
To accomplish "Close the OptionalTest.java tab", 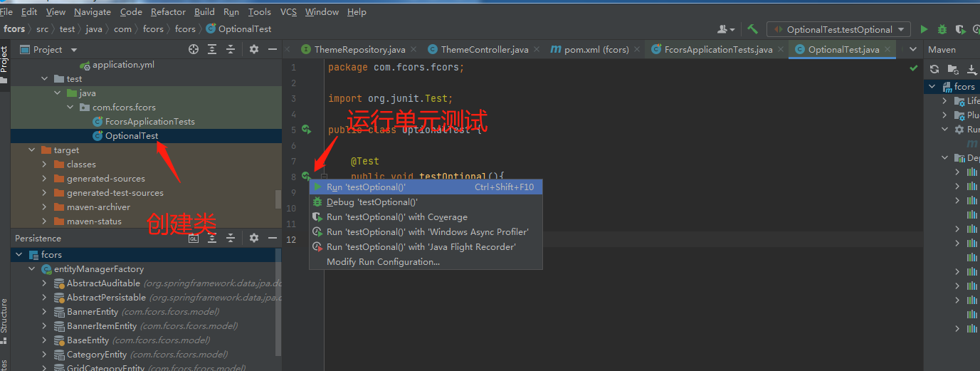I will click(888, 49).
